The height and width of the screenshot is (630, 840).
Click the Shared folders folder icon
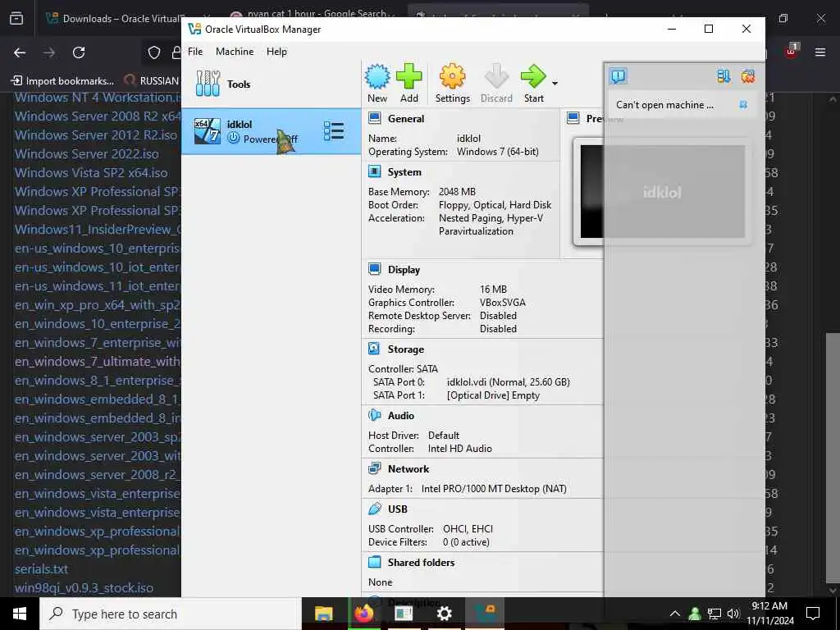pos(374,562)
